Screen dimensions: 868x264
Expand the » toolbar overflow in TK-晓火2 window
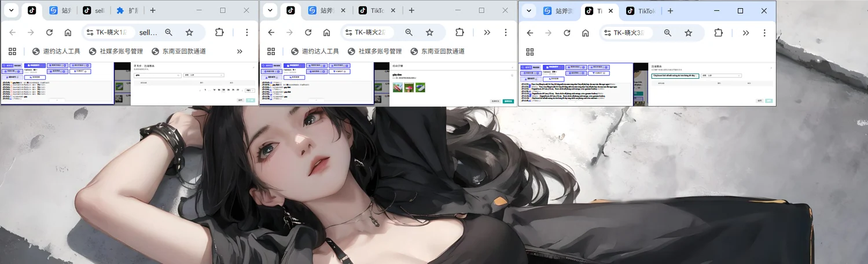tap(487, 32)
